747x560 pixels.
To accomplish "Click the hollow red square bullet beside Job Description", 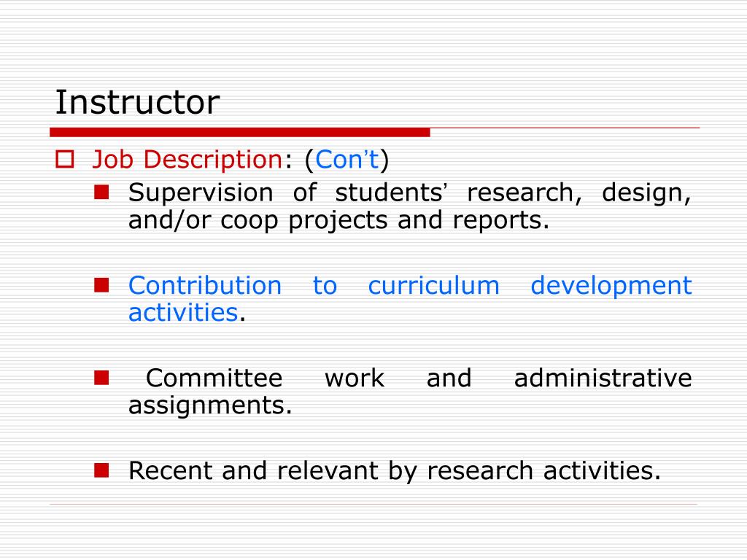I will click(x=65, y=159).
